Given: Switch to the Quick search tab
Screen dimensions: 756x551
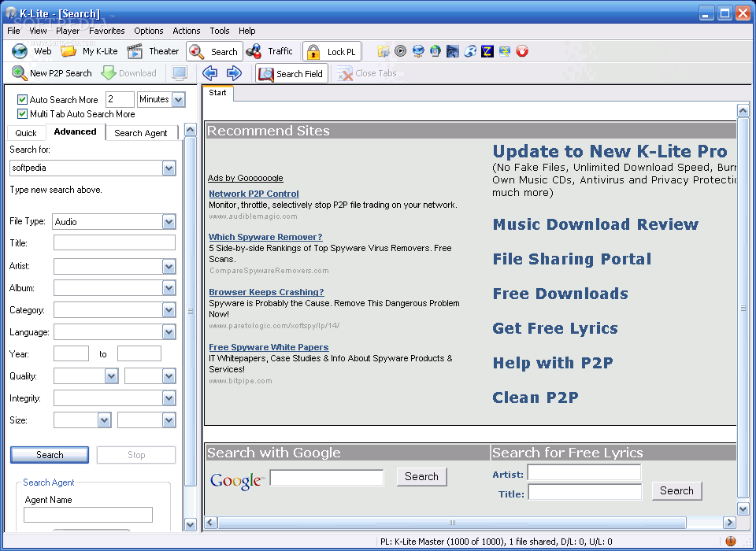Looking at the screenshot, I should [26, 133].
